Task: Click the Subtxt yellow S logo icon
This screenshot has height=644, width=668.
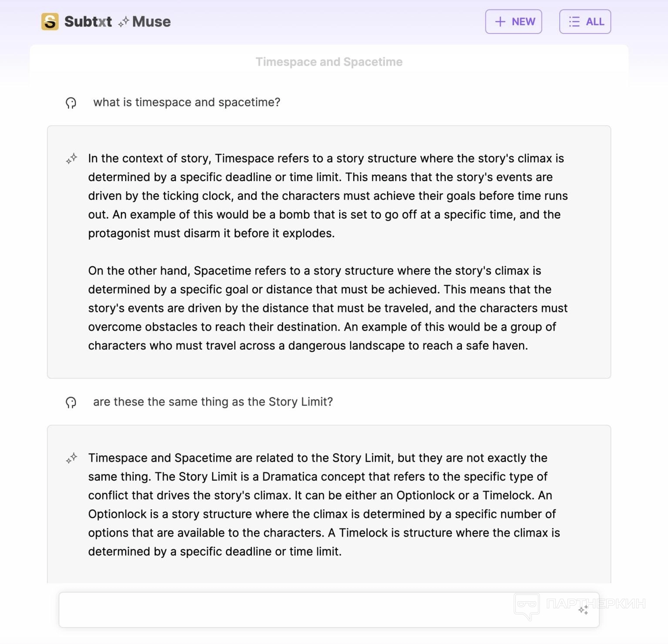Action: (50, 21)
